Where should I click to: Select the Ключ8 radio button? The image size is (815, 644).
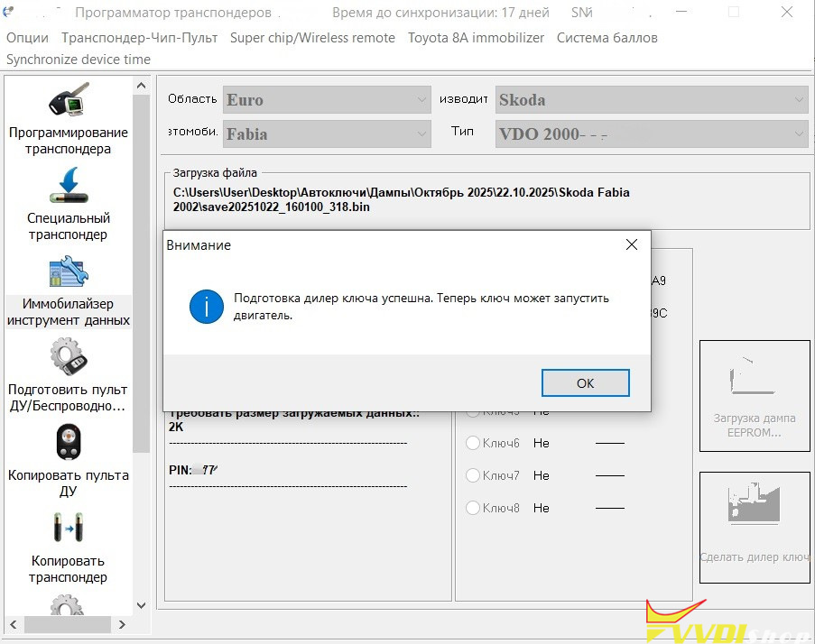tap(473, 508)
